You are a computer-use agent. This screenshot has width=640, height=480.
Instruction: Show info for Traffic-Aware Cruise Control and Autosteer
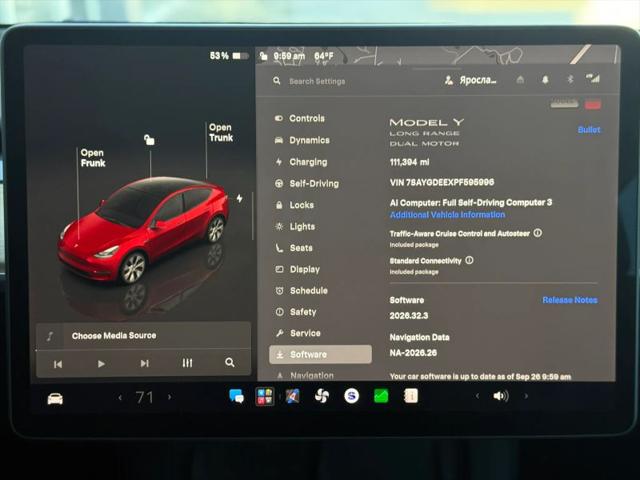pyautogui.click(x=538, y=233)
